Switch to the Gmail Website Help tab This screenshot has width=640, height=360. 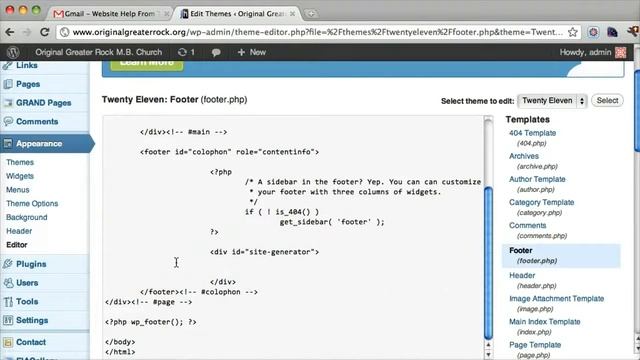(109, 13)
